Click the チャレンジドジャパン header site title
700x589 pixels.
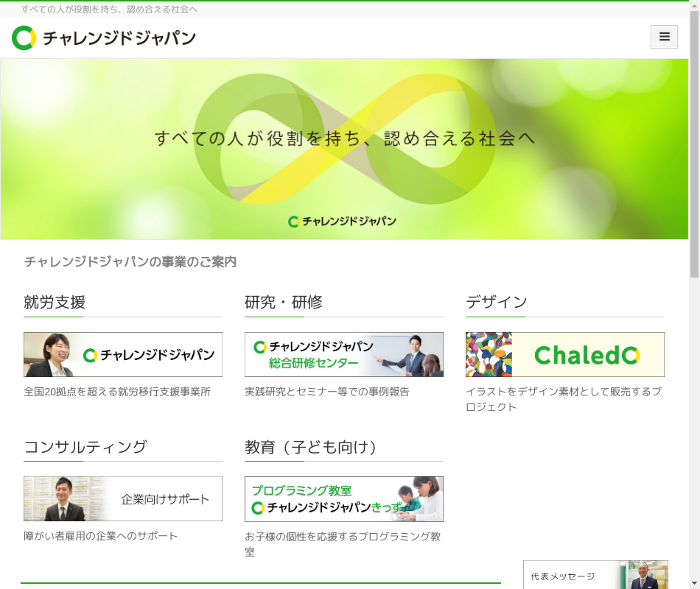pos(119,38)
